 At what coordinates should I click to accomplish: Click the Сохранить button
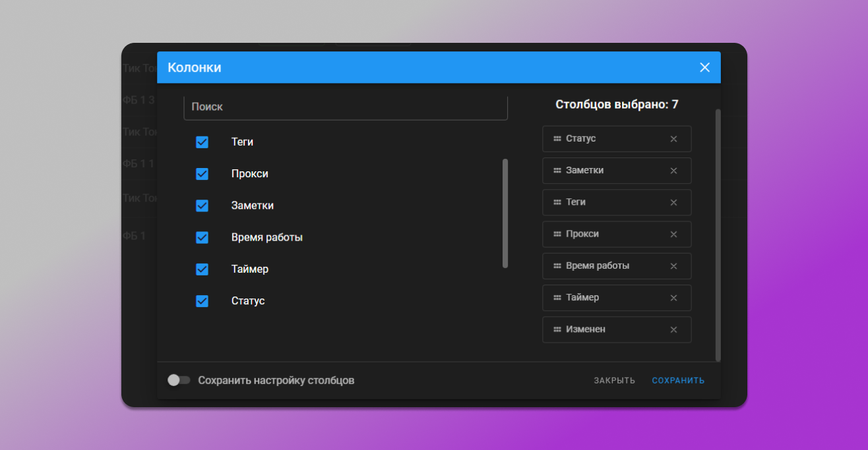coord(678,380)
